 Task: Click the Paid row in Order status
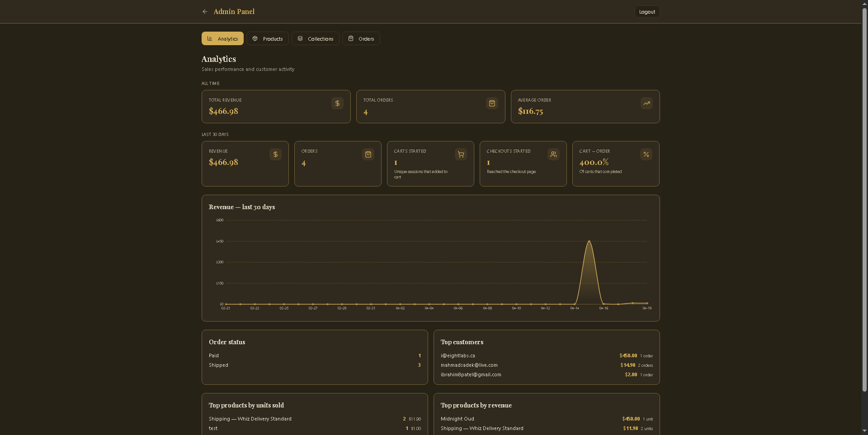(x=315, y=355)
